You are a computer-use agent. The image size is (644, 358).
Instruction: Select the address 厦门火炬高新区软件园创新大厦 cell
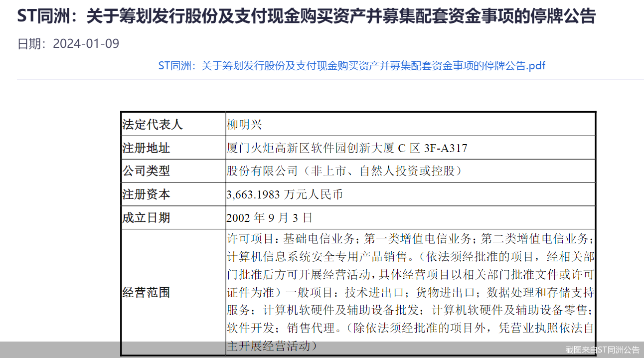[347, 148]
